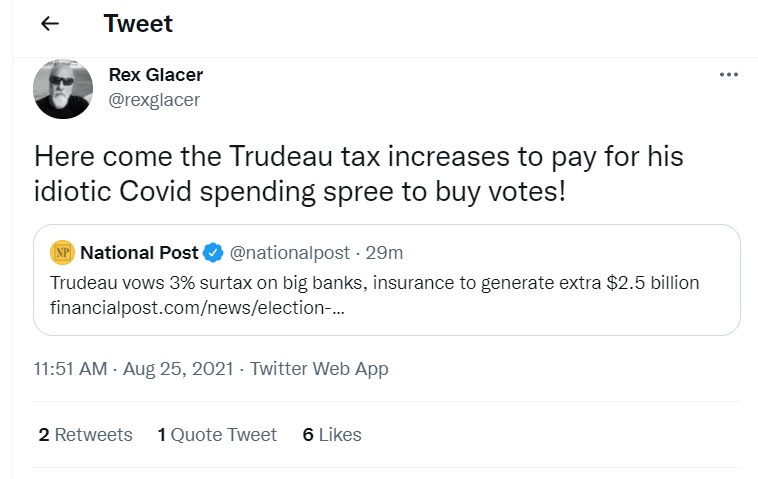Open the quoted tweet headline about surtax
The image size is (758, 479).
click(374, 282)
